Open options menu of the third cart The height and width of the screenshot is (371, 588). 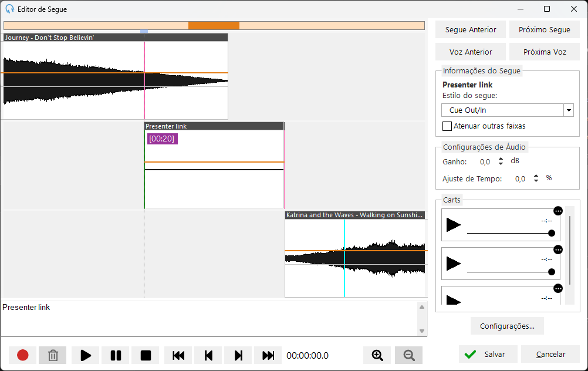(558, 288)
